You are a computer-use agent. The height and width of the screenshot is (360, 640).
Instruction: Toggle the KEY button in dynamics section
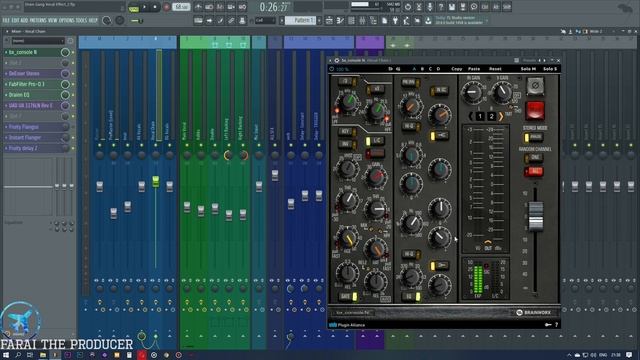click(347, 132)
